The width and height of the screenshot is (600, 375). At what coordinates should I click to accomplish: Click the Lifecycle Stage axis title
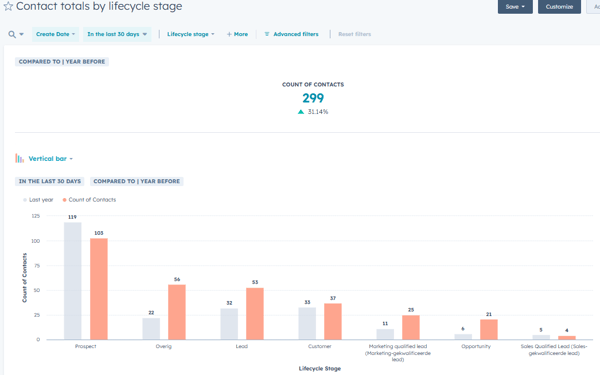[320, 368]
